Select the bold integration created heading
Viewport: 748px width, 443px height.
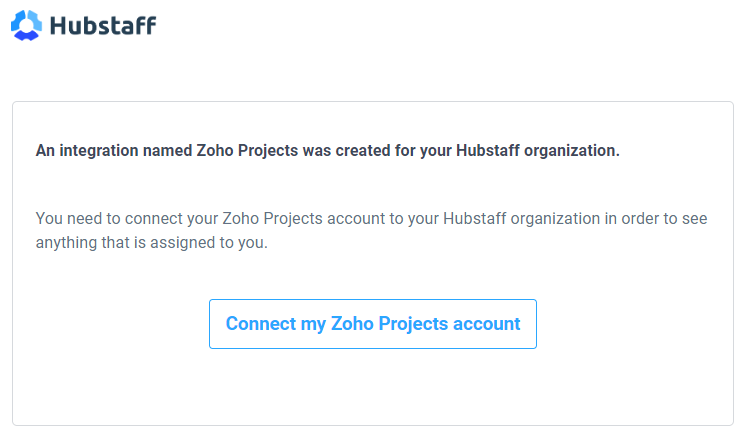pos(328,151)
